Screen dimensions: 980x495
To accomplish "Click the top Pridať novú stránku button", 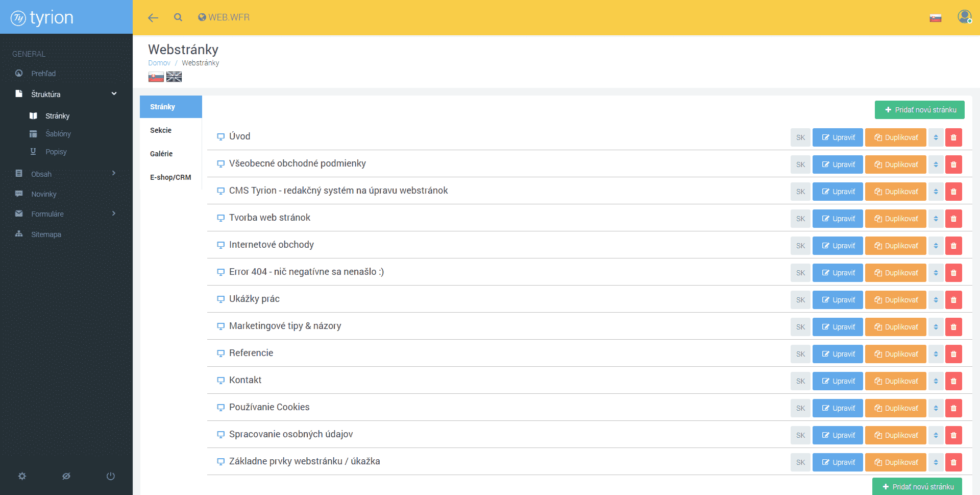I will 919,110.
